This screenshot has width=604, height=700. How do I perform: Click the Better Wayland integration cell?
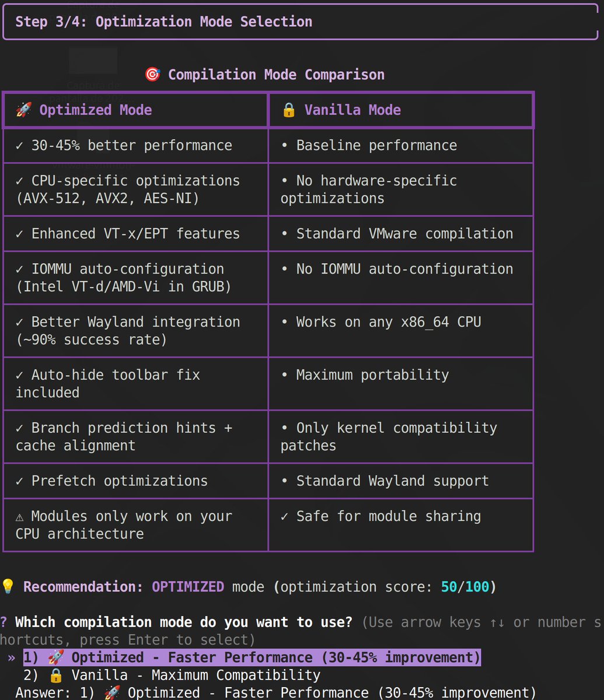coord(135,331)
